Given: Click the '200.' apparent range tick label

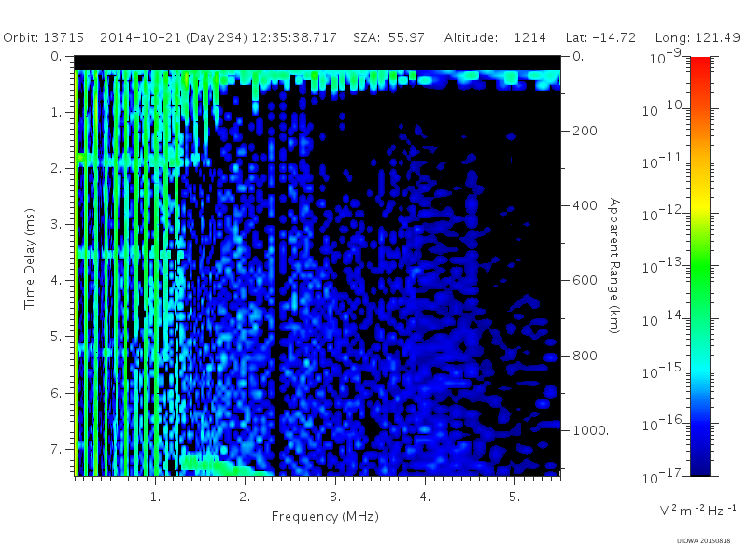Looking at the screenshot, I should [x=586, y=131].
